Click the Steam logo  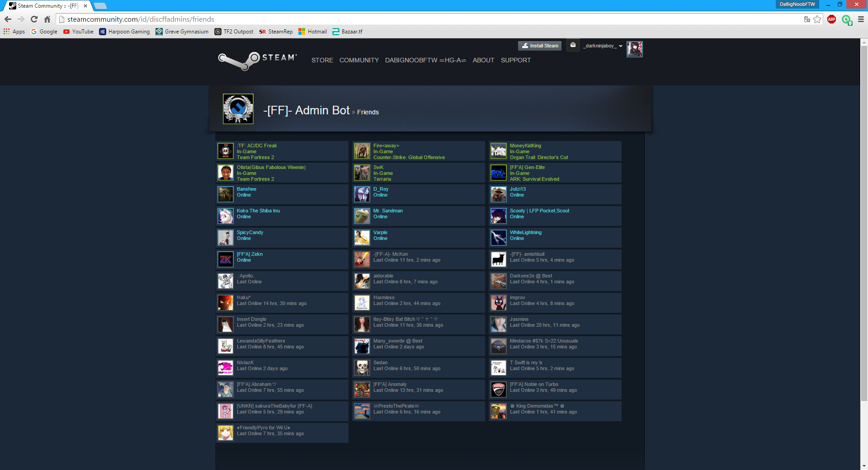tap(257, 61)
